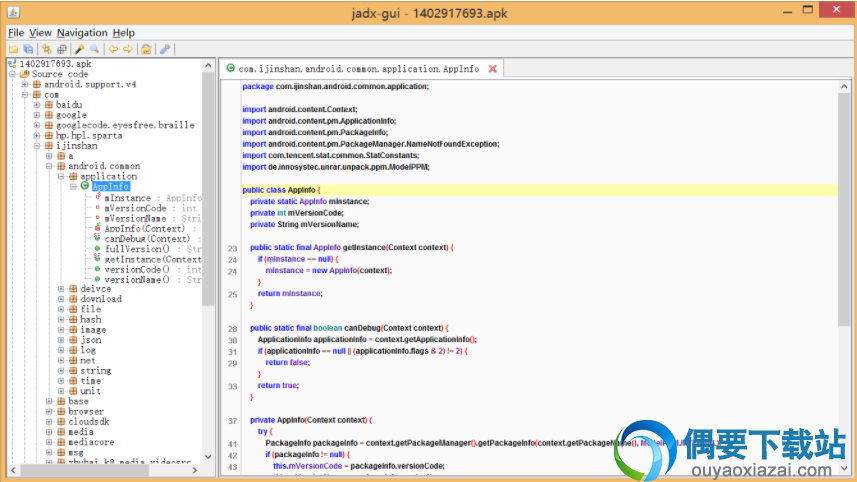The image size is (857, 482).
Task: Click the package icon beside google
Action: click(x=49, y=115)
